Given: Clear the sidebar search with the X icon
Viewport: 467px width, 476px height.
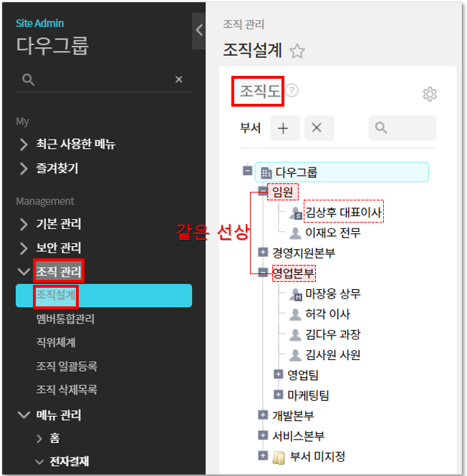Looking at the screenshot, I should [x=178, y=79].
